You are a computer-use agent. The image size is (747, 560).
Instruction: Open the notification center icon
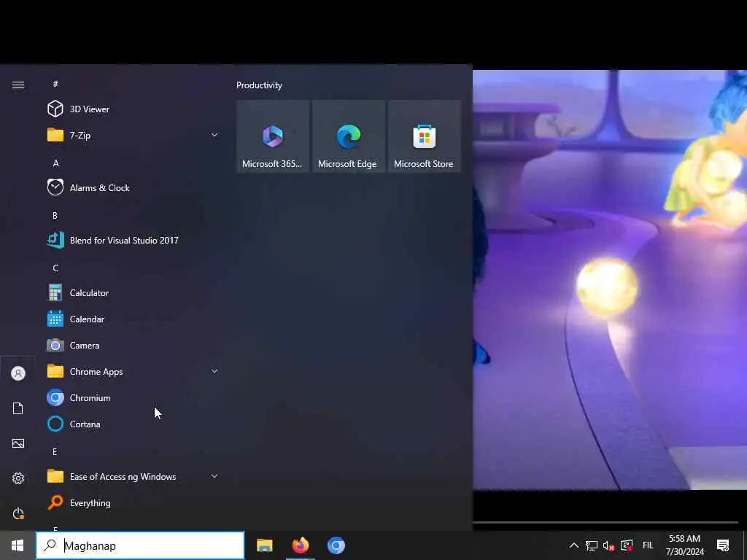click(x=723, y=545)
